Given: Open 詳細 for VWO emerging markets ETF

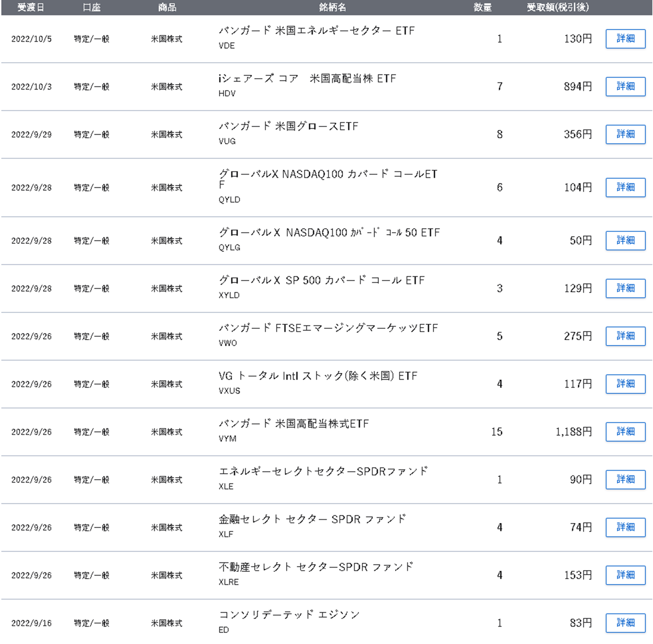Looking at the screenshot, I should pyautogui.click(x=625, y=336).
